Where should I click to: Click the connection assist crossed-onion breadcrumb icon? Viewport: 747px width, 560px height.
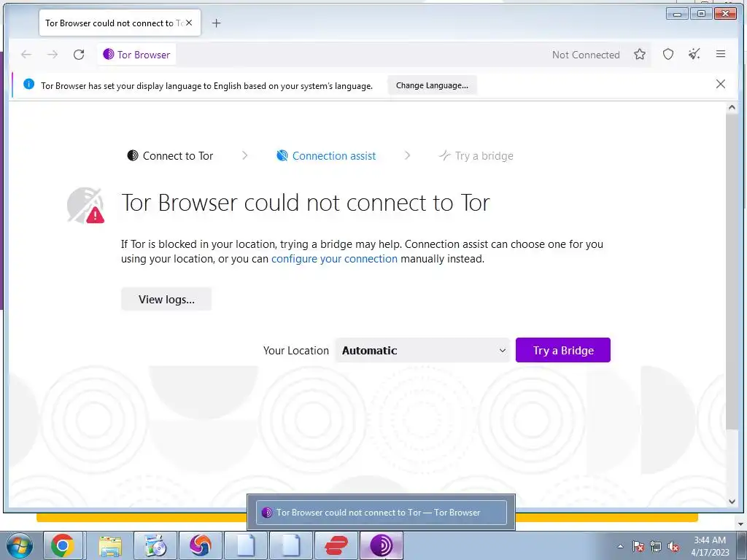(282, 156)
